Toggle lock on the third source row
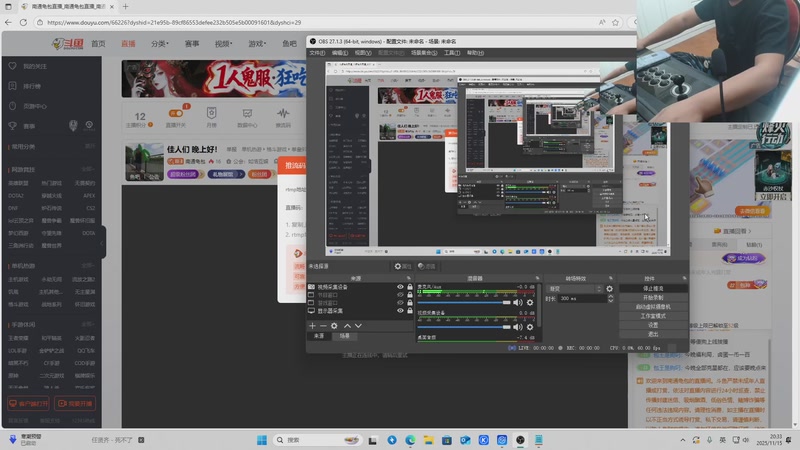Screen dimensions: 800x450 [410, 303]
